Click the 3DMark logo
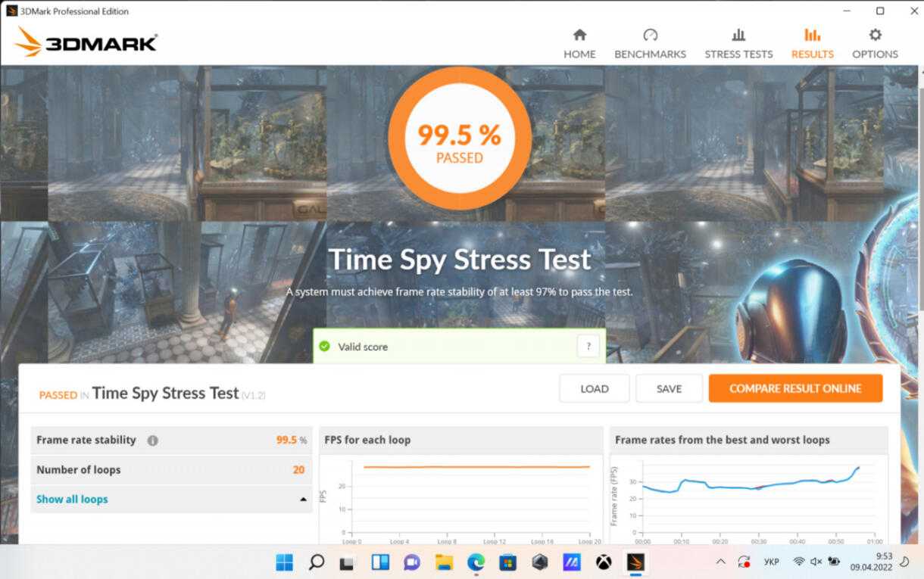This screenshot has height=579, width=924. pos(86,42)
